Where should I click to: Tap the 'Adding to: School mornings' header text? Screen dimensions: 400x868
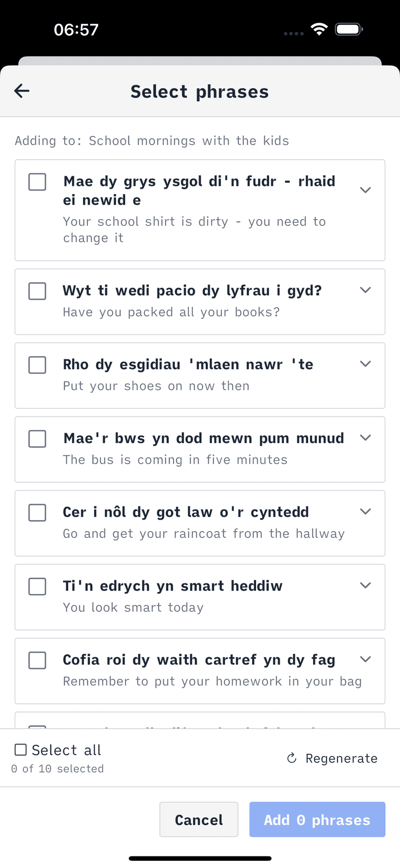click(x=152, y=140)
